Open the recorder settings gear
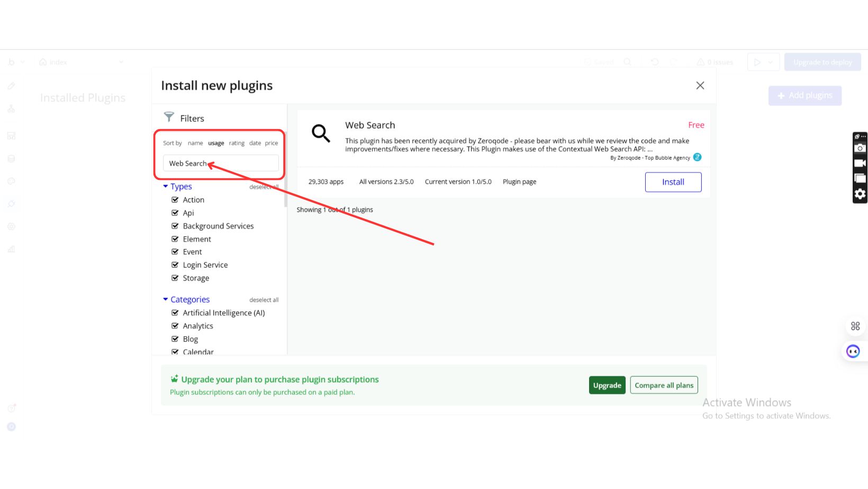Viewport: 868px width, 489px height. pyautogui.click(x=860, y=194)
